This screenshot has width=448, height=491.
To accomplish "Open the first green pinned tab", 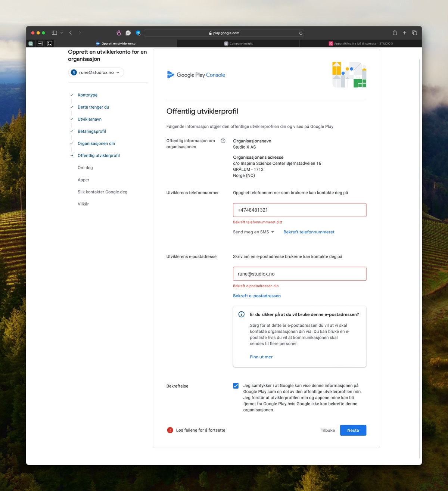I will coord(31,43).
